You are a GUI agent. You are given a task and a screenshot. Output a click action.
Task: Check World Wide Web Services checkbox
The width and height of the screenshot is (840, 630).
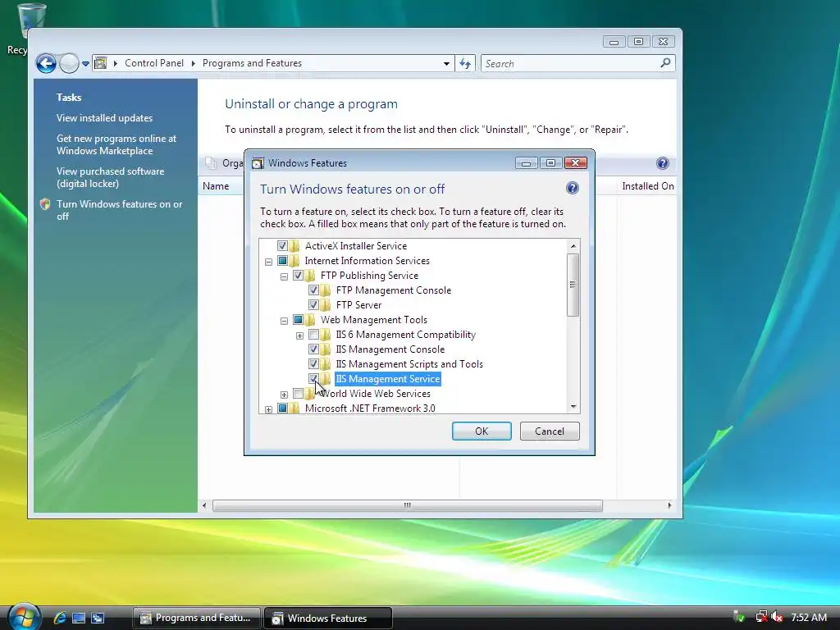tap(298, 394)
